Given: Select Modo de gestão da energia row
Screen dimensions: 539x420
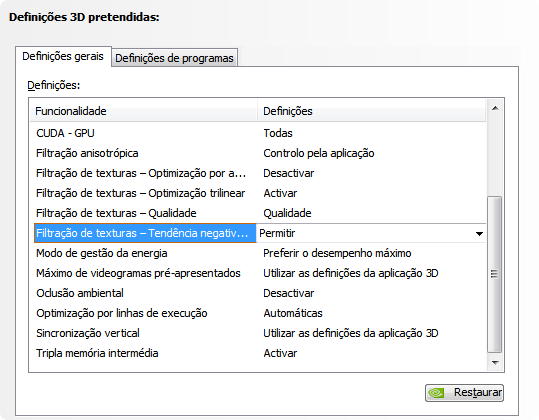Looking at the screenshot, I should 260,253.
